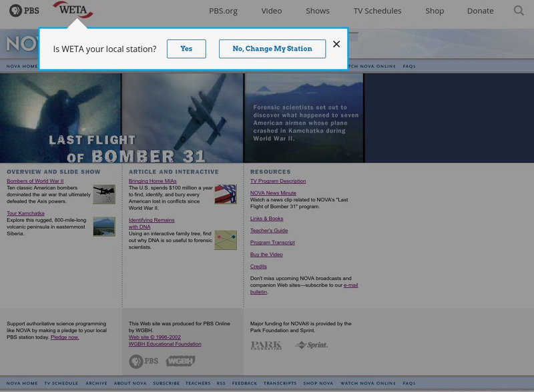
Task: Open the bomber airplane thumbnail image
Action: tap(104, 194)
